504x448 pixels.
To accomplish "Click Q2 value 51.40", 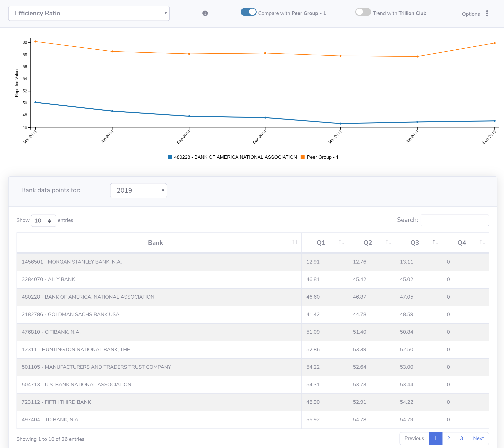I will (x=359, y=332).
